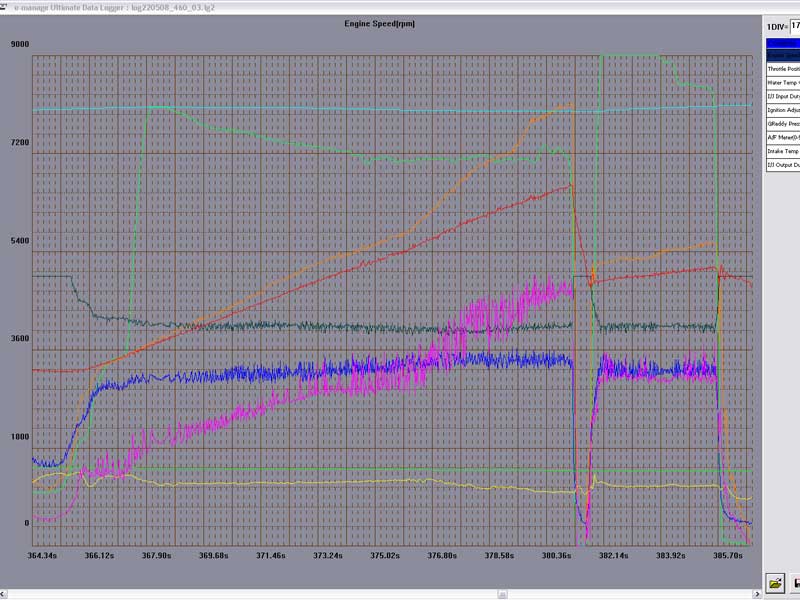Click the 9000 y-axis label

(x=19, y=45)
